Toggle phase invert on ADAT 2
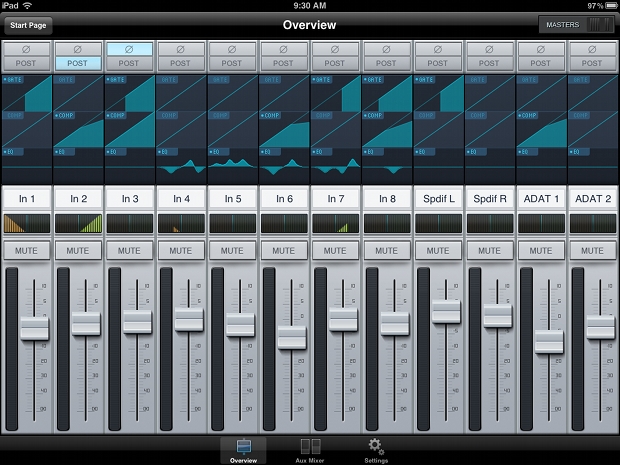The height and width of the screenshot is (465, 620). click(592, 49)
